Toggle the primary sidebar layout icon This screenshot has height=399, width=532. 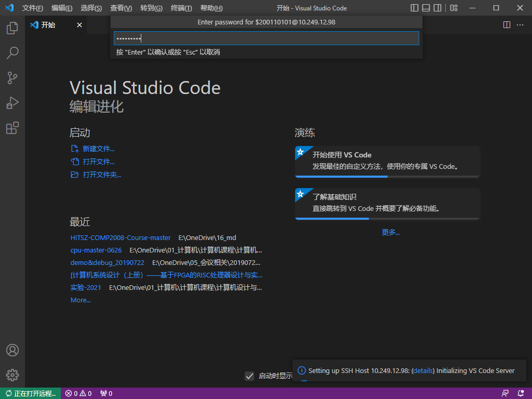[x=415, y=8]
